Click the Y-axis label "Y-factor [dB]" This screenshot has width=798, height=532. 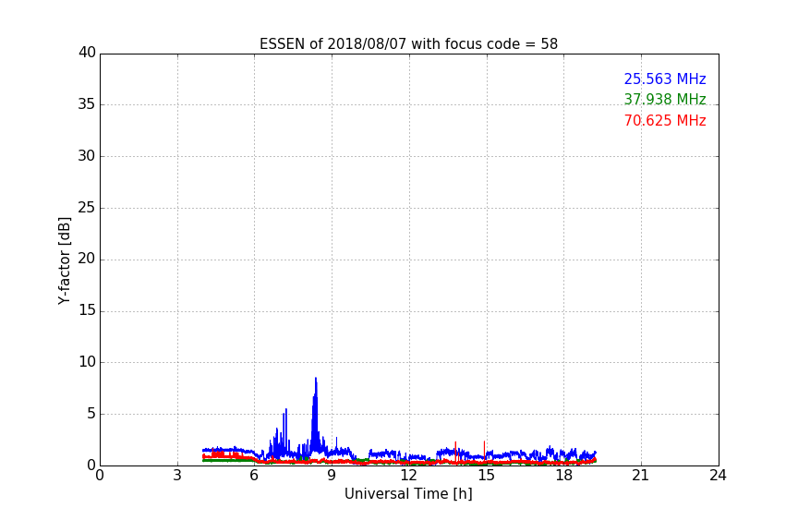(64, 260)
